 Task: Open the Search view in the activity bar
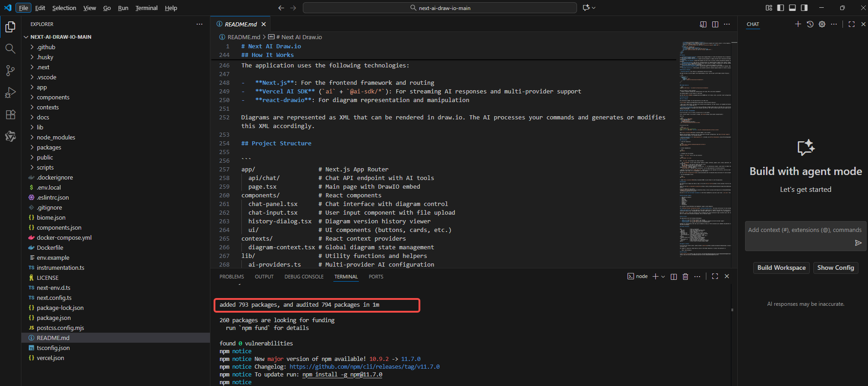(x=10, y=49)
